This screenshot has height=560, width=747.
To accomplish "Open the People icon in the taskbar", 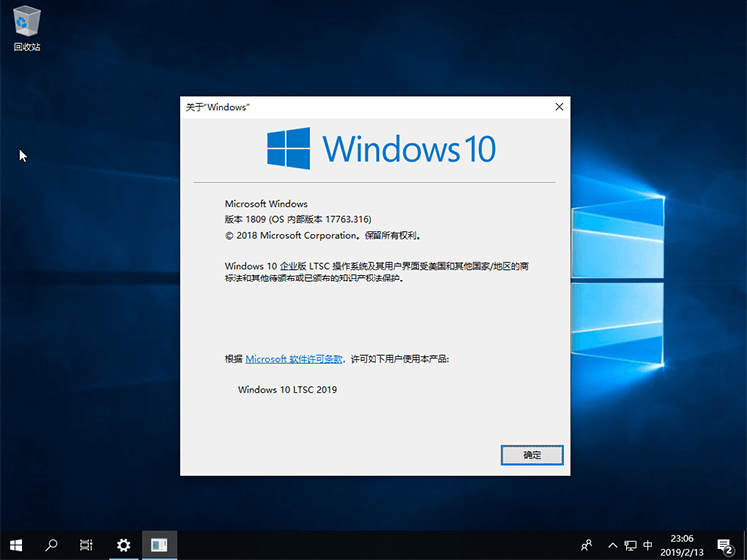I will [x=587, y=545].
